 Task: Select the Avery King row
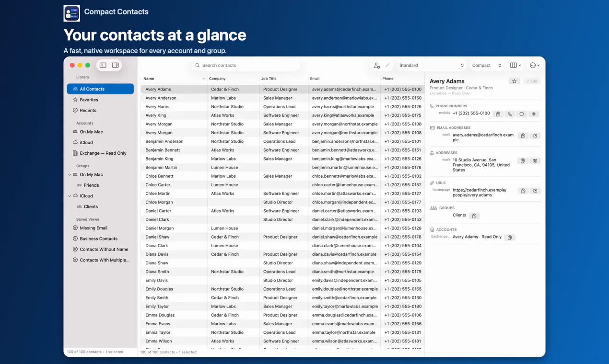point(282,115)
